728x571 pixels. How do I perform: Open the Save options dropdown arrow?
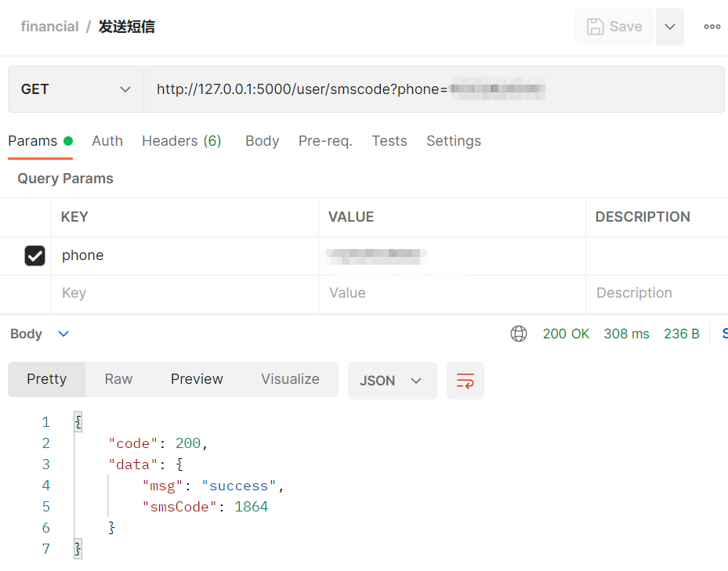coord(669,27)
